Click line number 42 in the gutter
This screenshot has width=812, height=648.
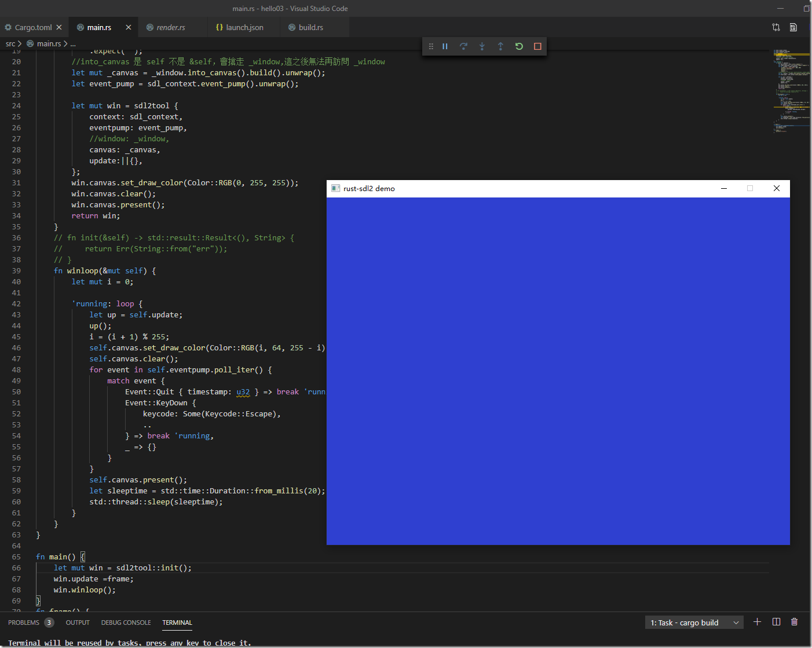click(16, 304)
